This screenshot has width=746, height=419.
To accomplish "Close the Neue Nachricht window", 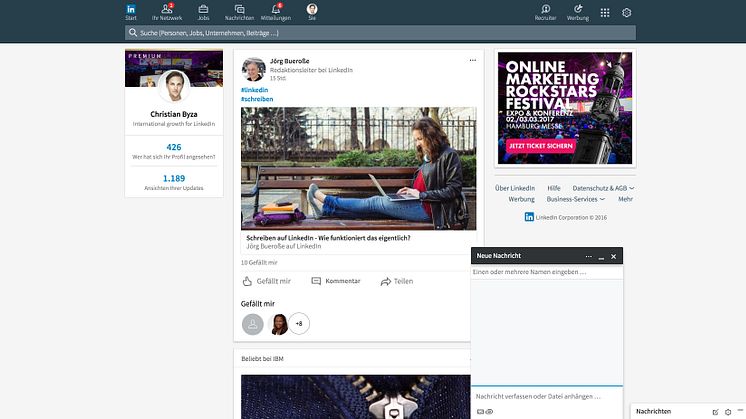I will pyautogui.click(x=614, y=256).
